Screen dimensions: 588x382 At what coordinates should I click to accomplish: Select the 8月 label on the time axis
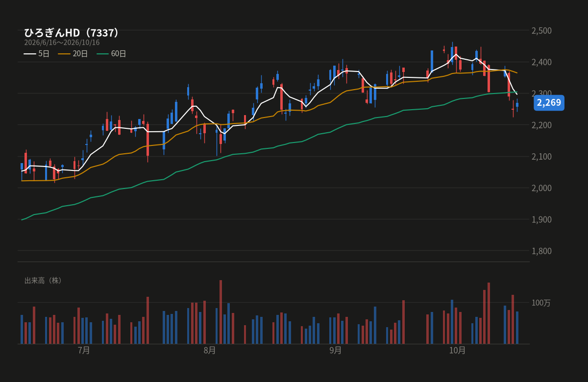(210, 350)
